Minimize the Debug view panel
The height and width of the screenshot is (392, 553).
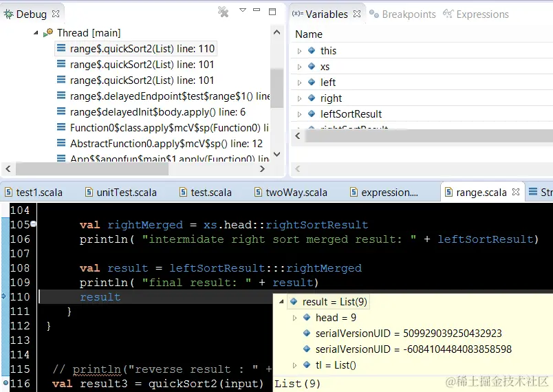point(257,10)
